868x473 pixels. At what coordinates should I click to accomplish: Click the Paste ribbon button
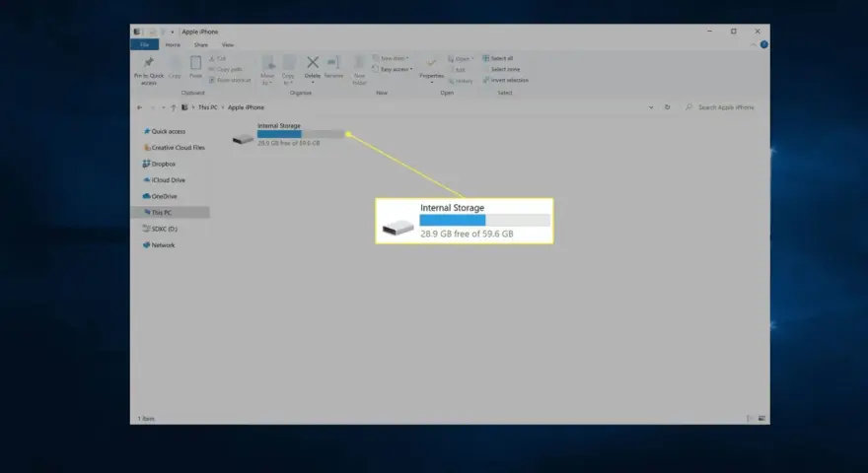(195, 67)
